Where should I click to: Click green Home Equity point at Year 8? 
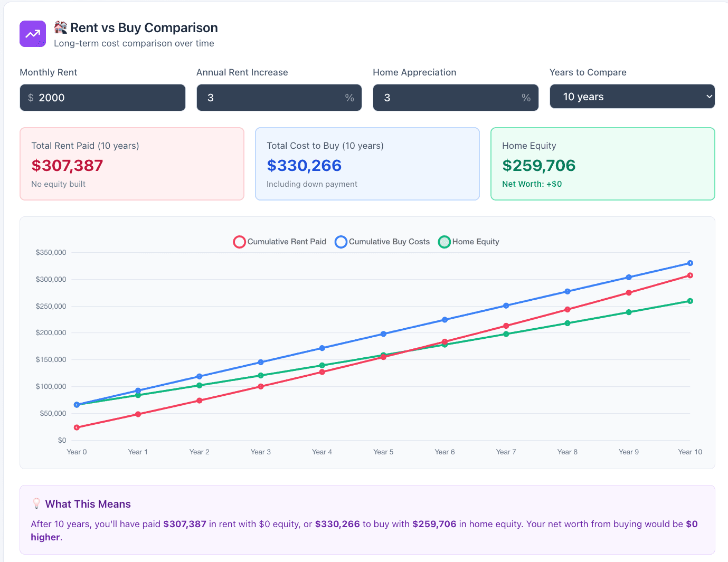tap(568, 323)
